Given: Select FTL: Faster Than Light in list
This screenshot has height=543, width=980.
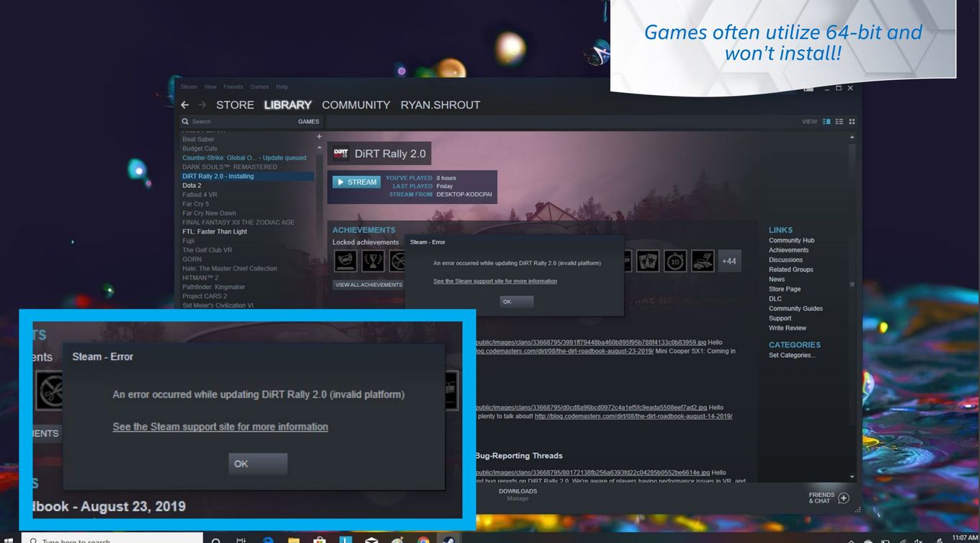Looking at the screenshot, I should click(215, 231).
